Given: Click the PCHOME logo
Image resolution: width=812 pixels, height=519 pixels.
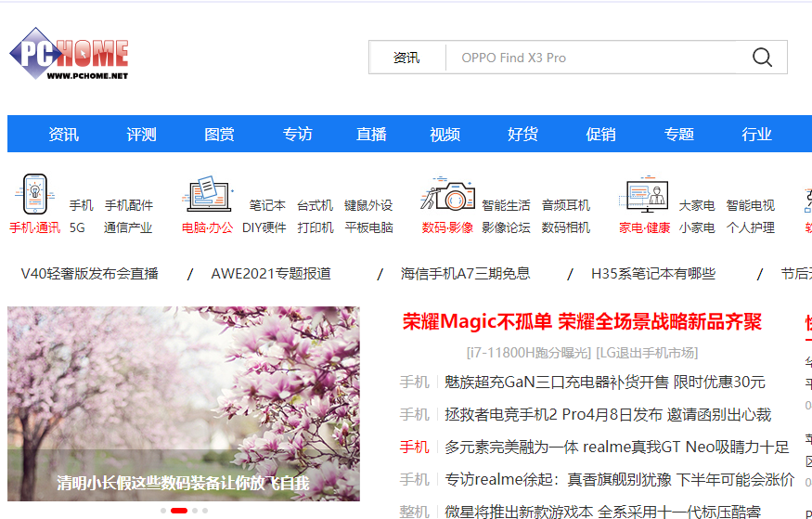Looking at the screenshot, I should [x=69, y=55].
